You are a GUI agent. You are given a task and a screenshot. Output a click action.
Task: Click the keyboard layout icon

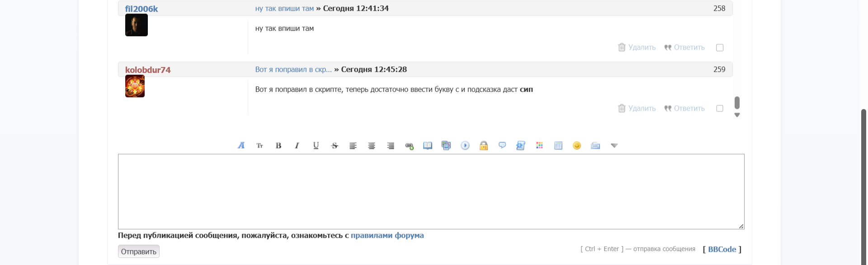pos(595,146)
